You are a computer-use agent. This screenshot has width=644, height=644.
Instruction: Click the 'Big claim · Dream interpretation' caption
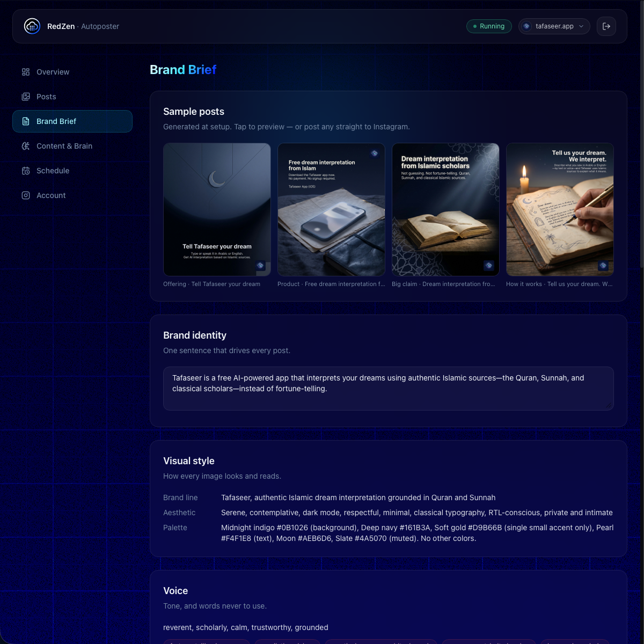[443, 284]
